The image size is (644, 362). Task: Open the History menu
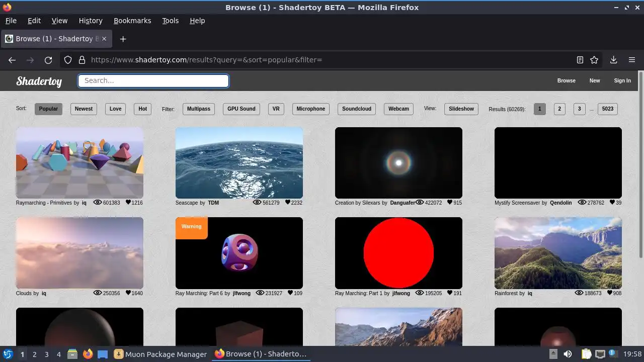(x=91, y=21)
